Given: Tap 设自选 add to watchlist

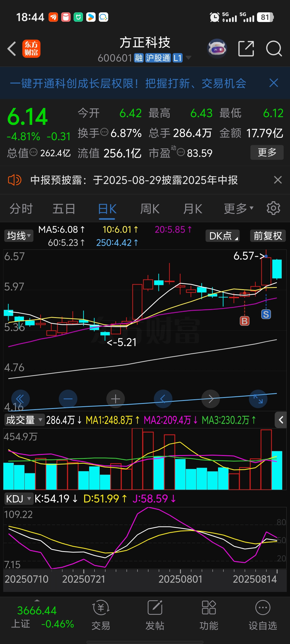Looking at the screenshot, I should [263, 615].
